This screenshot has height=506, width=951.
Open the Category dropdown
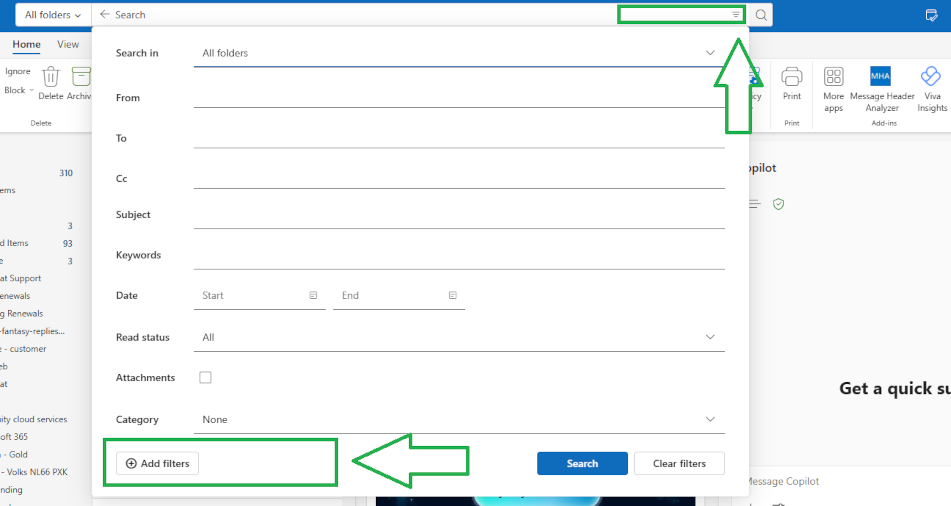pos(710,420)
